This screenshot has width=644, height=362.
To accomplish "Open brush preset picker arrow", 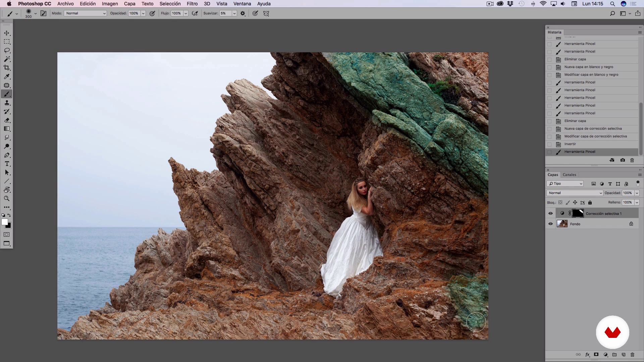I will click(35, 13).
